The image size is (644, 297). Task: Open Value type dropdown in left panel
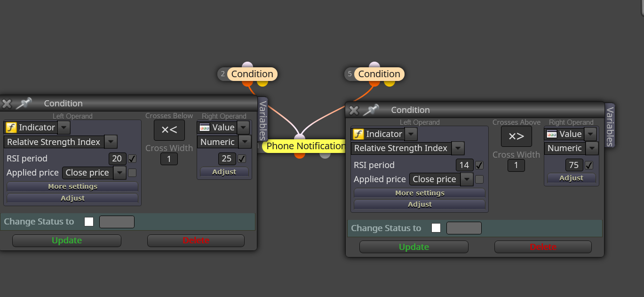point(243,128)
